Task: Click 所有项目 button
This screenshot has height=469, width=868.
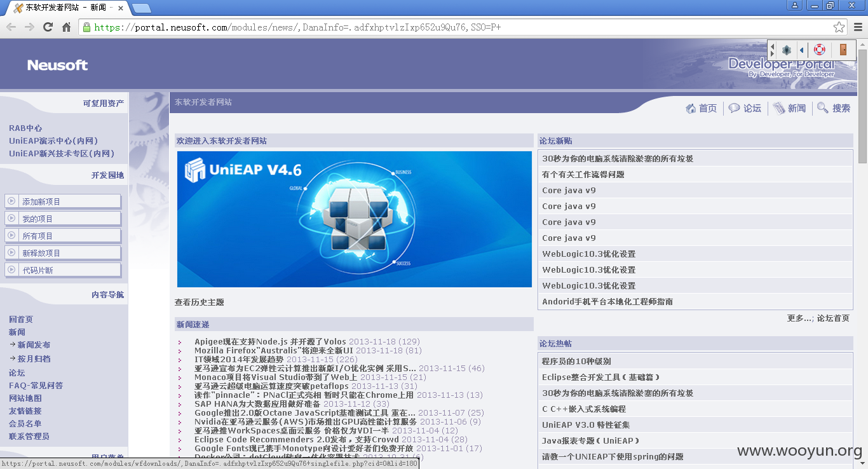Action: [63, 236]
